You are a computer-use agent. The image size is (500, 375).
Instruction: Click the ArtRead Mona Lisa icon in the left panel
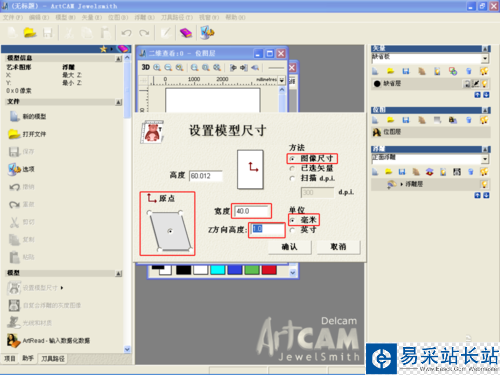click(13, 340)
